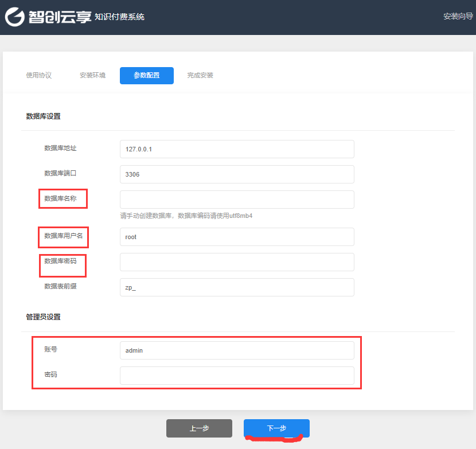Click the 数据库密码 label
476x449 pixels.
coord(60,261)
